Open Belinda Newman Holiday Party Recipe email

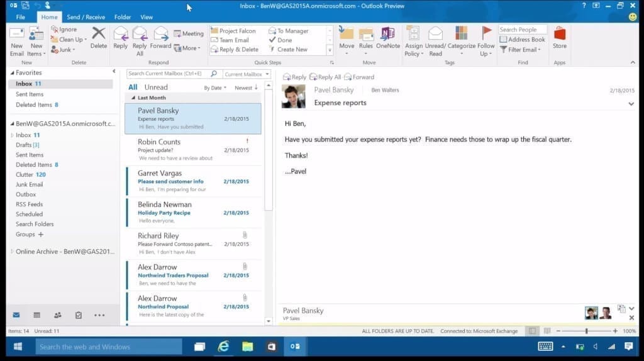(193, 213)
